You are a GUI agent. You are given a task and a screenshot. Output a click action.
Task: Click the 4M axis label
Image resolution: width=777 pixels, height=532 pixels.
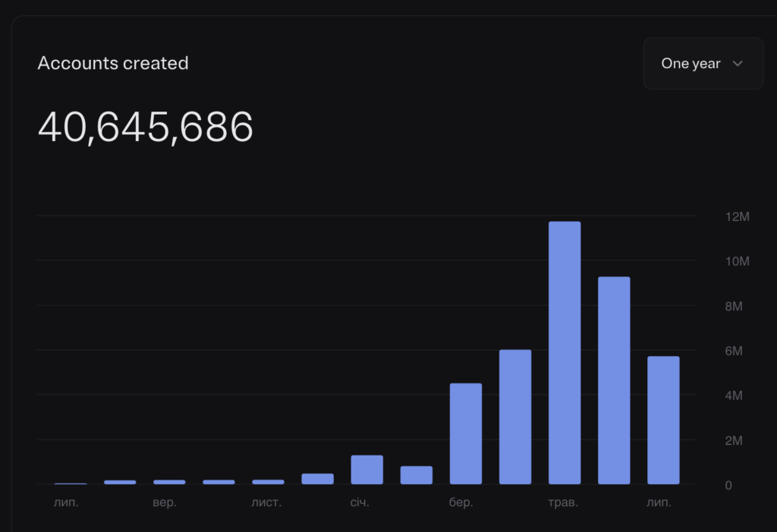pyautogui.click(x=734, y=395)
